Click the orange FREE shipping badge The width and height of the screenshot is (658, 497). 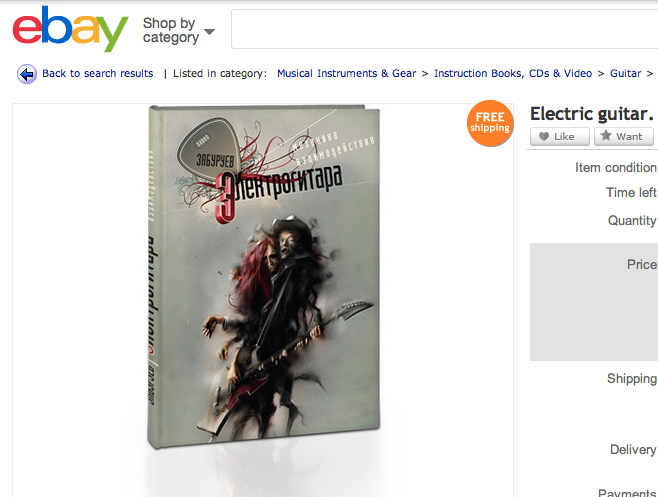[x=490, y=123]
